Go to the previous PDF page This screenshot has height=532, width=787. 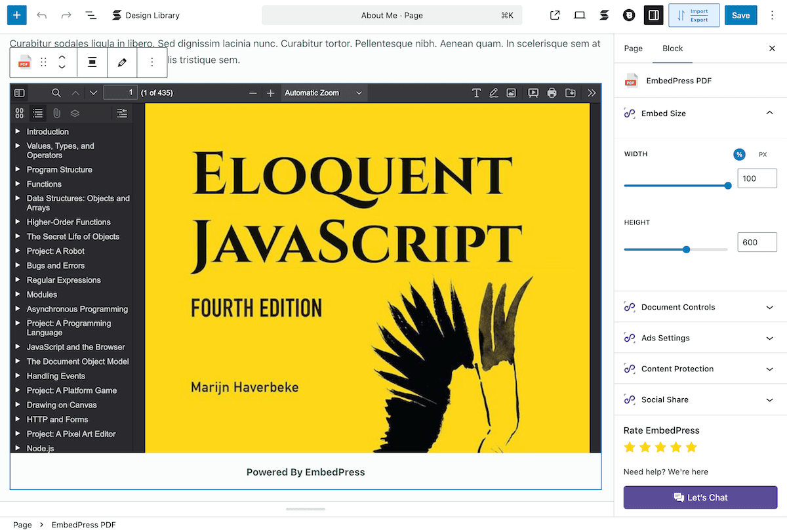click(75, 93)
